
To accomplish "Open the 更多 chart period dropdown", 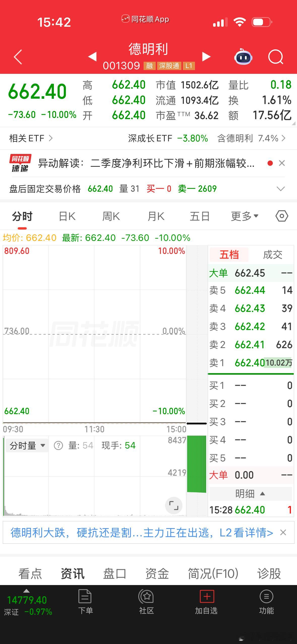I will (245, 216).
